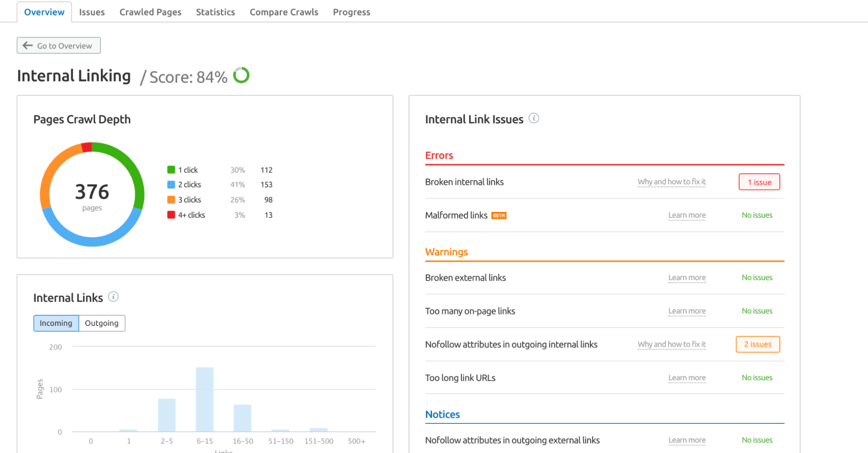Click the 376 pages donut chart center
868x453 pixels.
92,195
